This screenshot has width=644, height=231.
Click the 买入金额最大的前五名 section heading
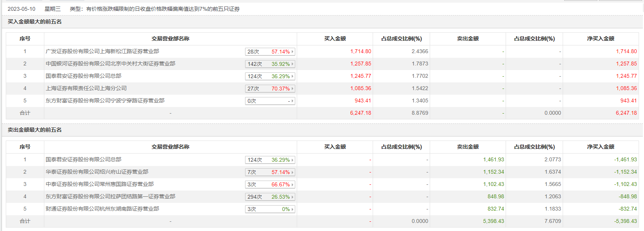pos(35,22)
